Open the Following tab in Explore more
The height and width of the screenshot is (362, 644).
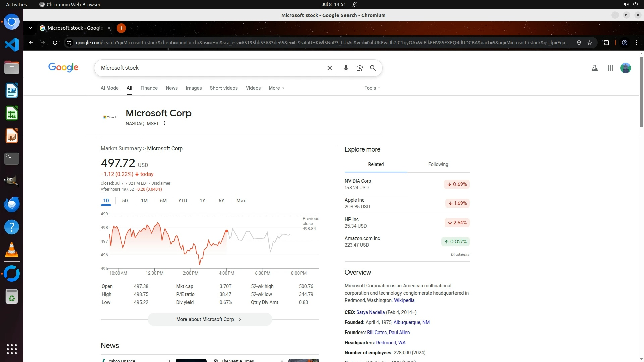pyautogui.click(x=438, y=164)
